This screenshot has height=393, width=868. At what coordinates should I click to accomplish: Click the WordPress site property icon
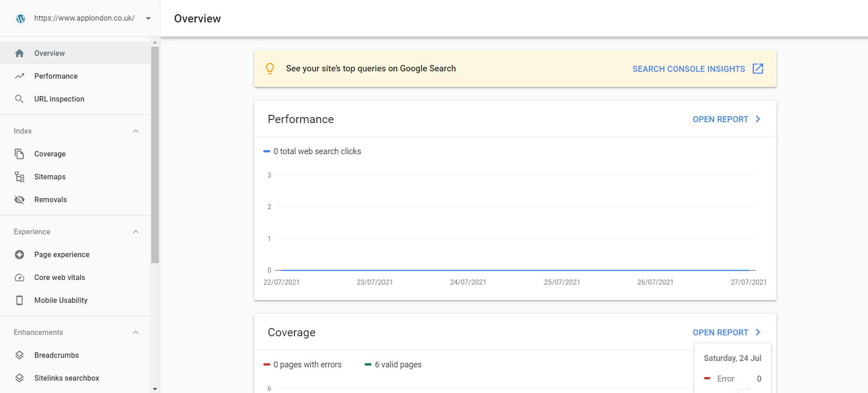[21, 18]
